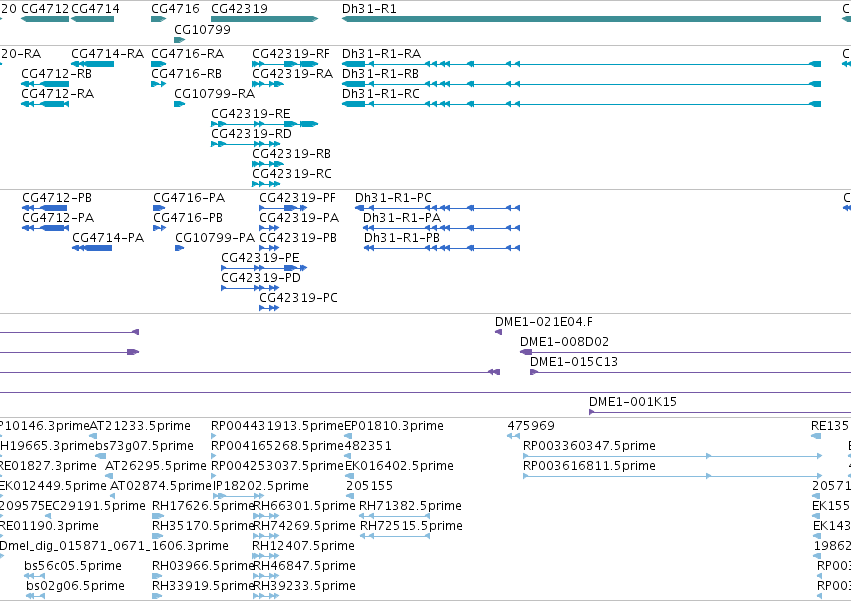This screenshot has height=601, width=851.
Task: Select EST RH71382.5prime
Action: (x=410, y=506)
